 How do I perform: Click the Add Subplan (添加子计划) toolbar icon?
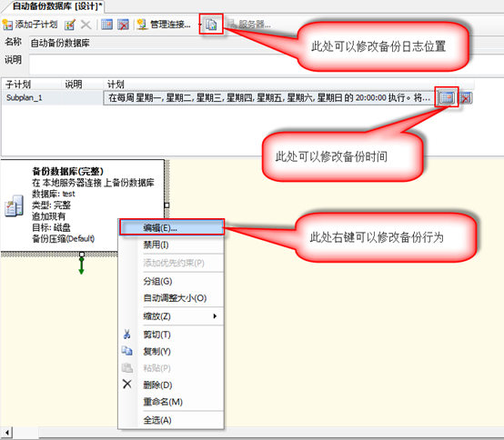[7, 25]
